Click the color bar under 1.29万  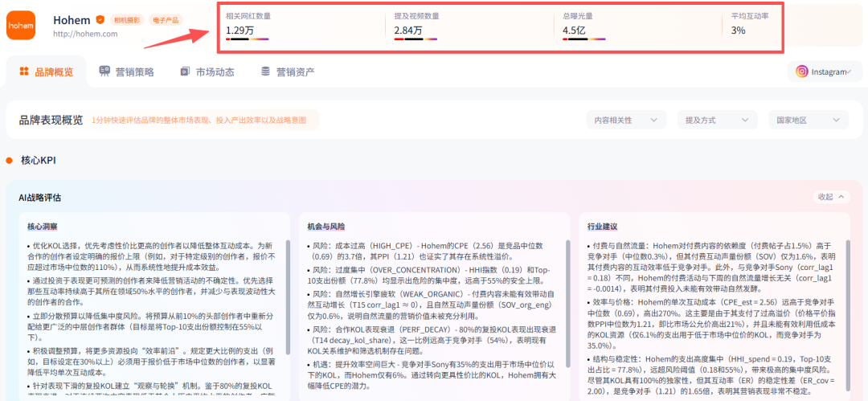click(248, 39)
